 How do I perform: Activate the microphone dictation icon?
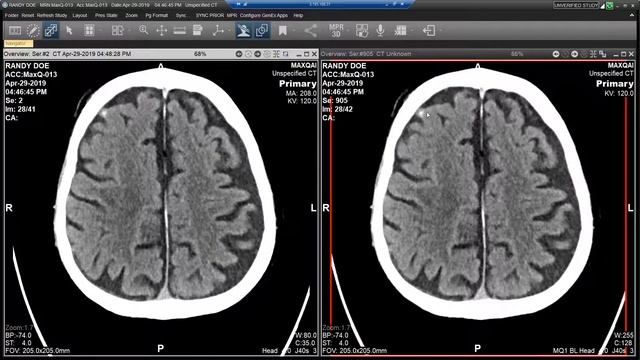380,31
